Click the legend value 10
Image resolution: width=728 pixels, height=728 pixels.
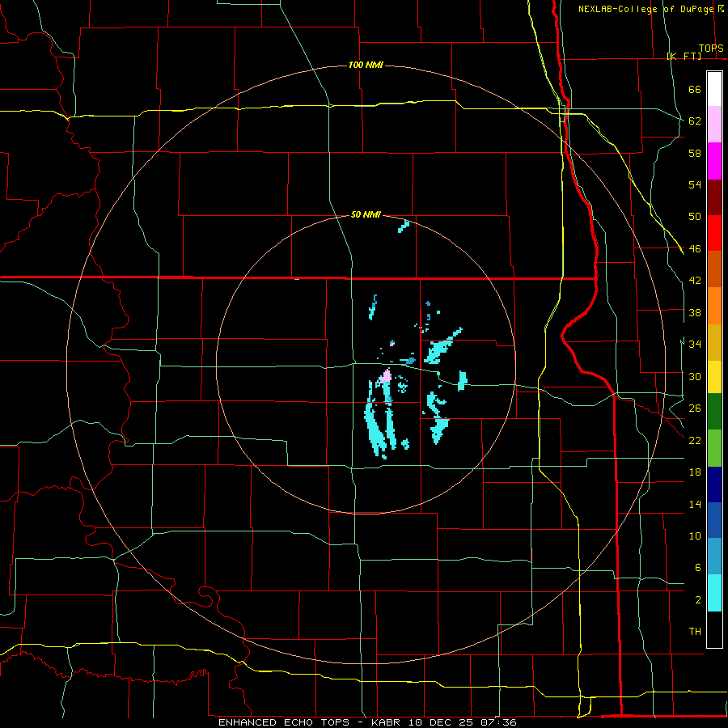[x=695, y=536]
